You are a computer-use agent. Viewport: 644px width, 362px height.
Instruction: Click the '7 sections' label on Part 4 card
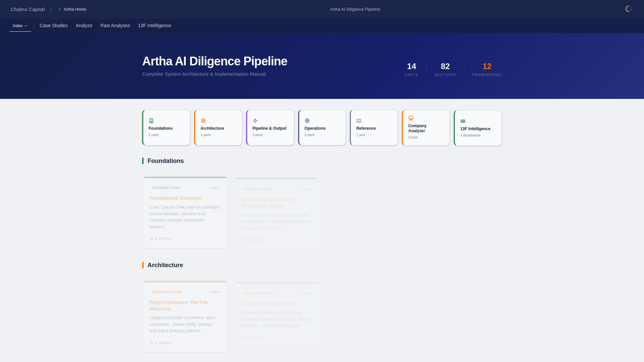click(x=164, y=343)
